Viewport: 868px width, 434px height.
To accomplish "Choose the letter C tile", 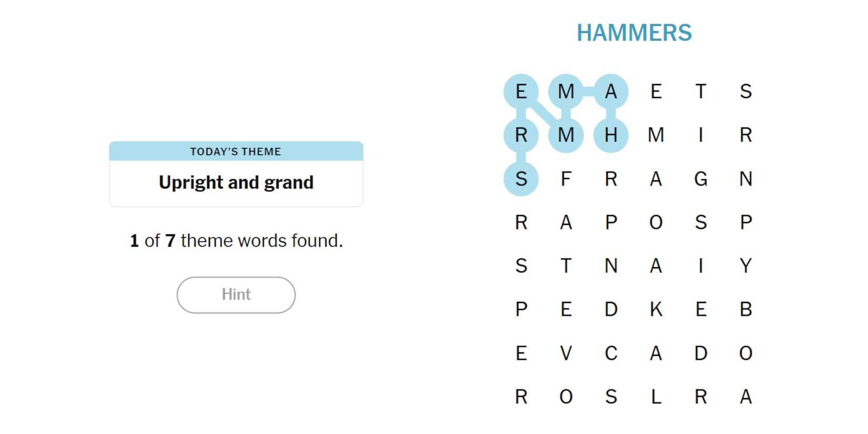I will pyautogui.click(x=610, y=353).
